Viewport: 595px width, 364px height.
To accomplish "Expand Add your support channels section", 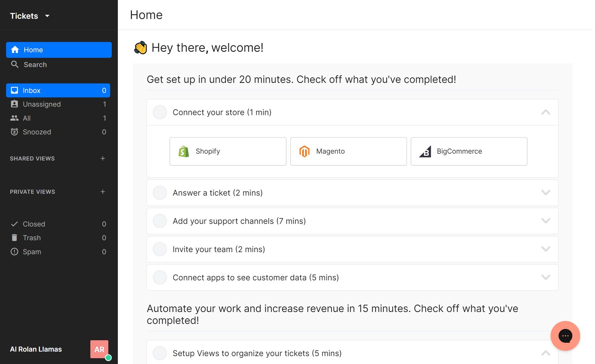I will click(x=545, y=221).
